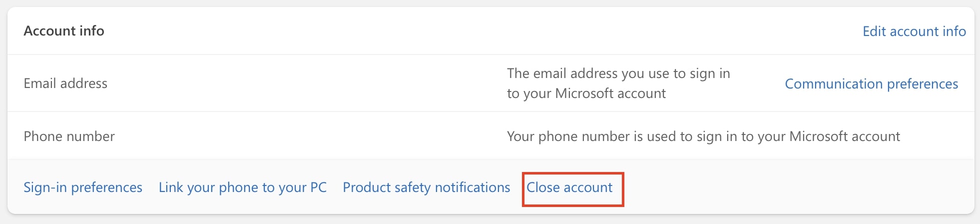Click empty header space right of Account info
The width and height of the screenshot is (980, 224).
(x=450, y=31)
